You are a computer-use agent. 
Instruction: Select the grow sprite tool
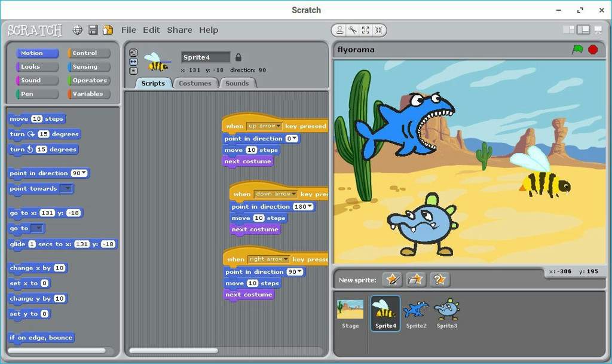coord(366,30)
